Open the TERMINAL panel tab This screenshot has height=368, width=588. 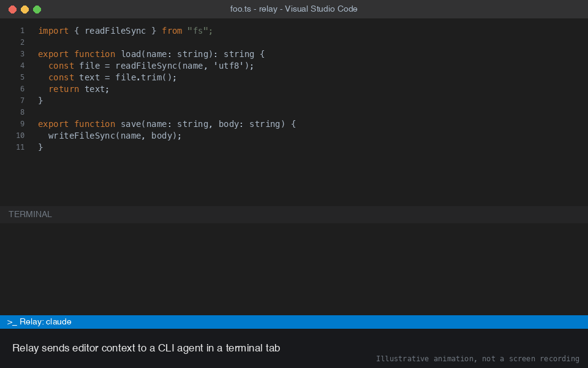30,215
